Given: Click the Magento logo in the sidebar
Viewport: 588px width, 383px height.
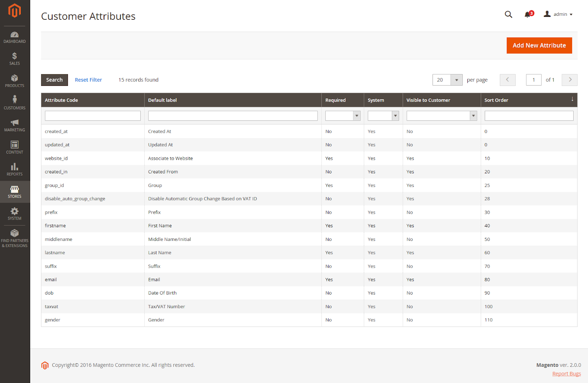Looking at the screenshot, I should (x=15, y=11).
